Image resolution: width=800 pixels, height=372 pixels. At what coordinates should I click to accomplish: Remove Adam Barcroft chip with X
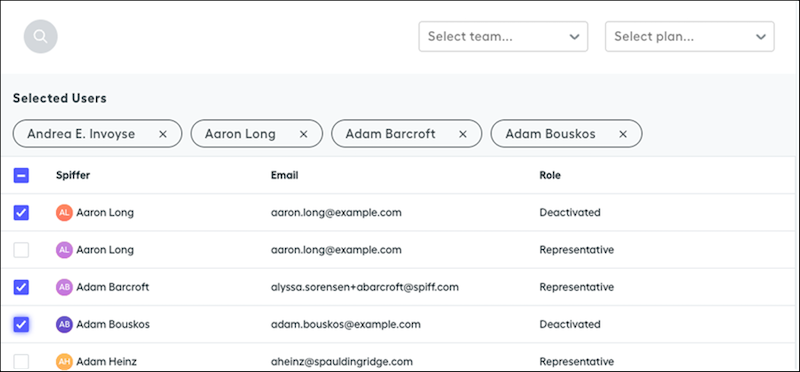tap(463, 134)
